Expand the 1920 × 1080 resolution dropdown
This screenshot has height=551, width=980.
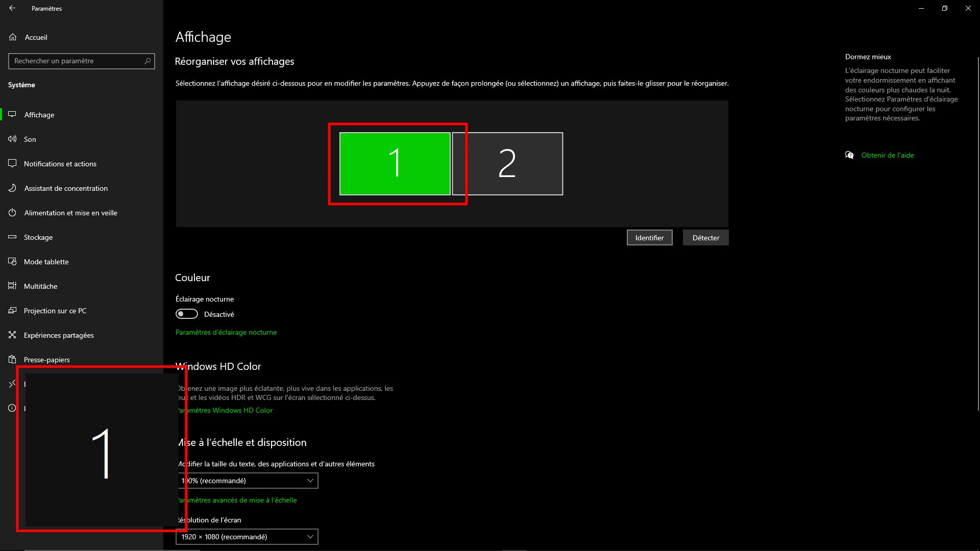tap(247, 537)
